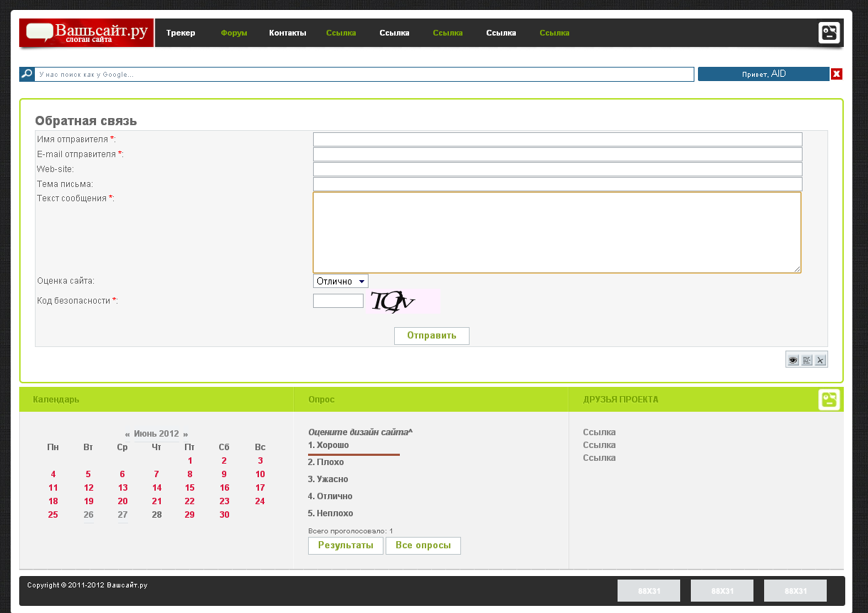
Task: Click the first 88X31 footer banner
Action: pyautogui.click(x=649, y=591)
